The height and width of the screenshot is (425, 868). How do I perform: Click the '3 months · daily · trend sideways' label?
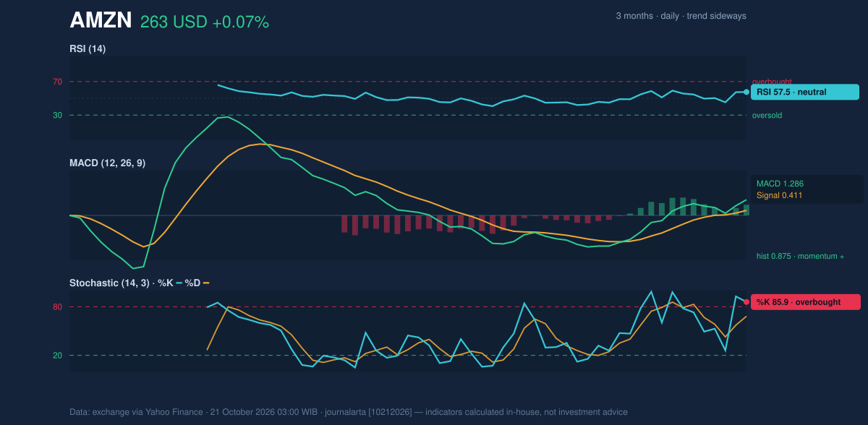[681, 16]
